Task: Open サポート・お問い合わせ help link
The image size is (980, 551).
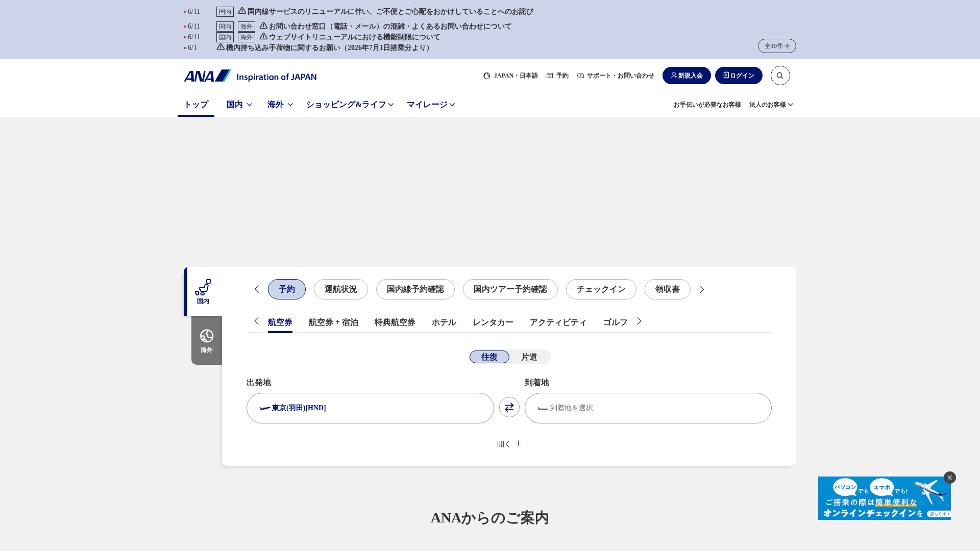Action: (616, 76)
